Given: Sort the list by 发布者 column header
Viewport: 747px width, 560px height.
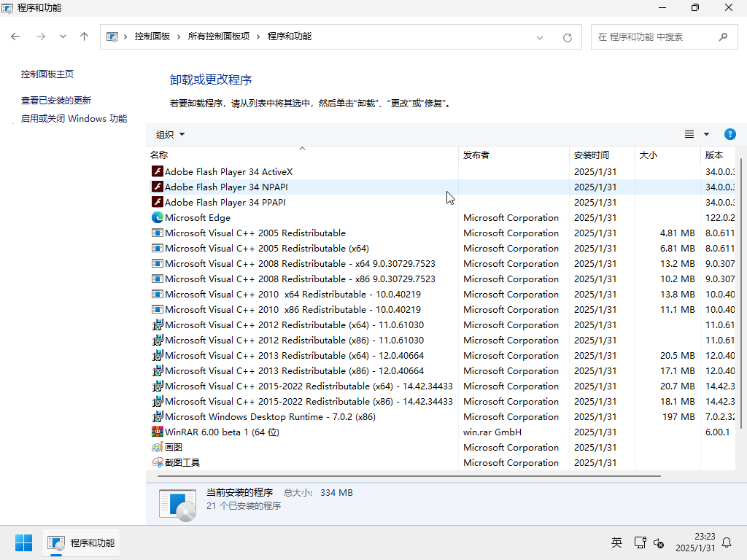Looking at the screenshot, I should (x=476, y=155).
